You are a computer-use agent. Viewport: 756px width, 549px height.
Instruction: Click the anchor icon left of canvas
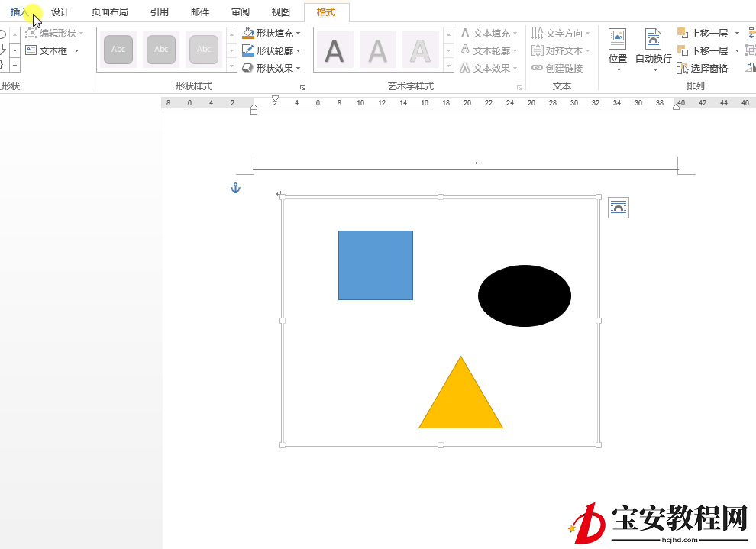[x=235, y=188]
